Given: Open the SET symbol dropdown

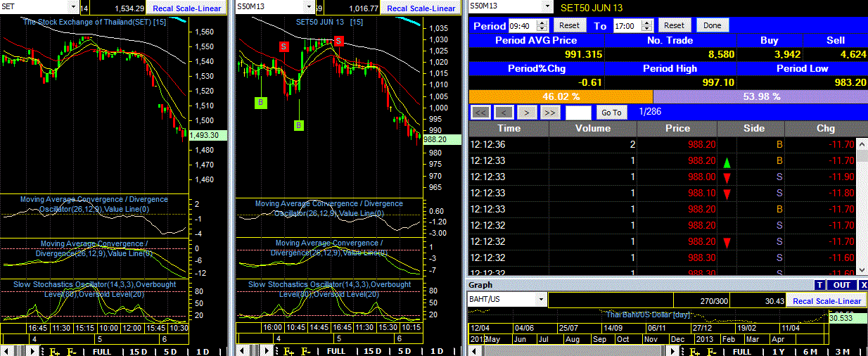Looking at the screenshot, I should pos(74,6).
